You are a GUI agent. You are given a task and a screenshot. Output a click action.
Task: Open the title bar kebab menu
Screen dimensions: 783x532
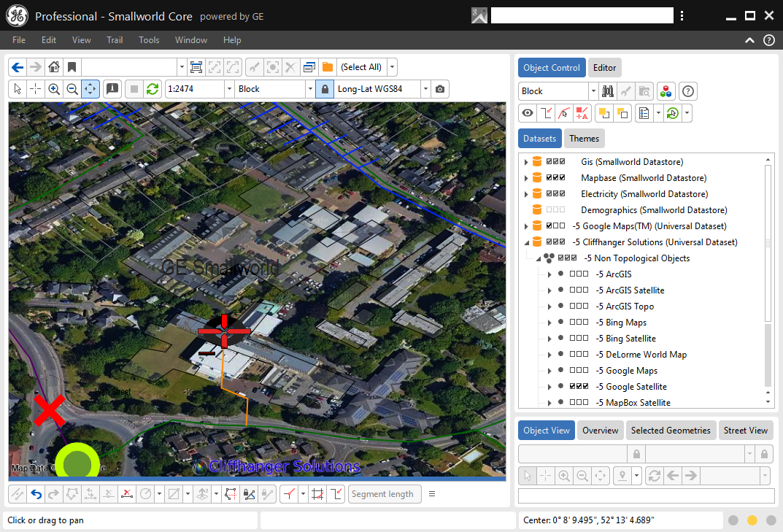(682, 16)
